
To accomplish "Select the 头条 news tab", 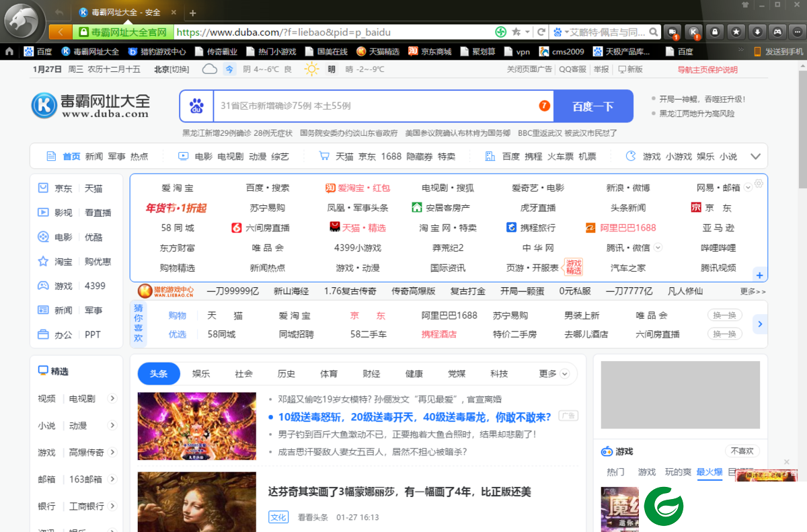I will (x=159, y=374).
